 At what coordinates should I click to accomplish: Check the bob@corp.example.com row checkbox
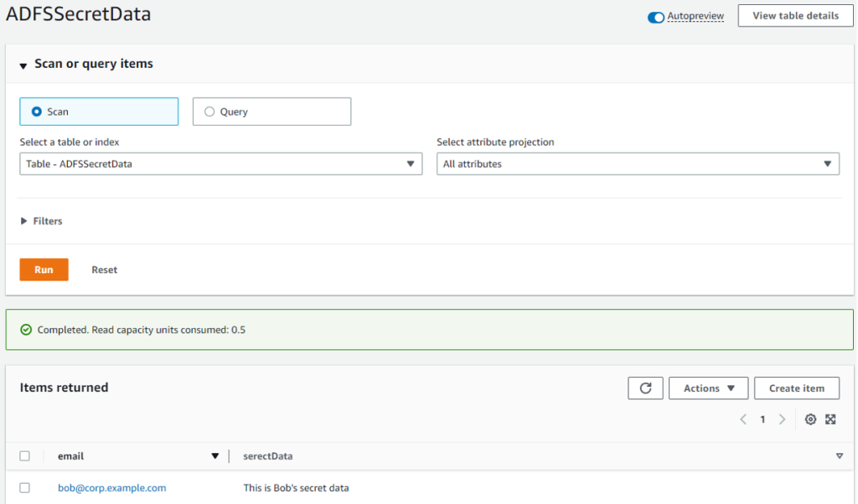point(25,487)
